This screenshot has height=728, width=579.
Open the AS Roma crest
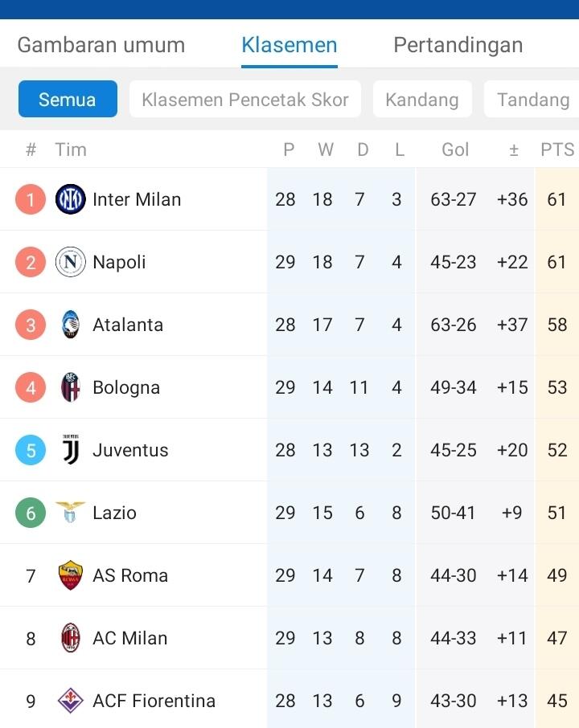pyautogui.click(x=71, y=575)
